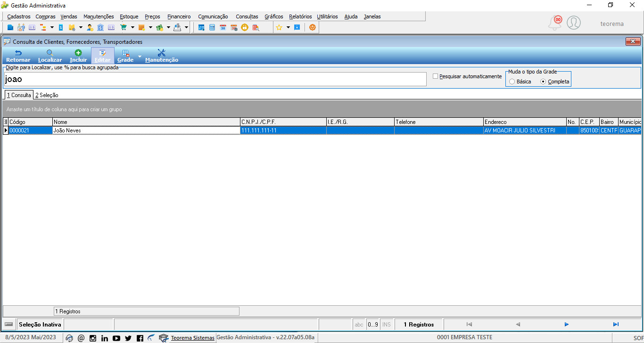Sort by the Nome column header
Image resolution: width=644 pixels, height=343 pixels.
click(x=146, y=122)
